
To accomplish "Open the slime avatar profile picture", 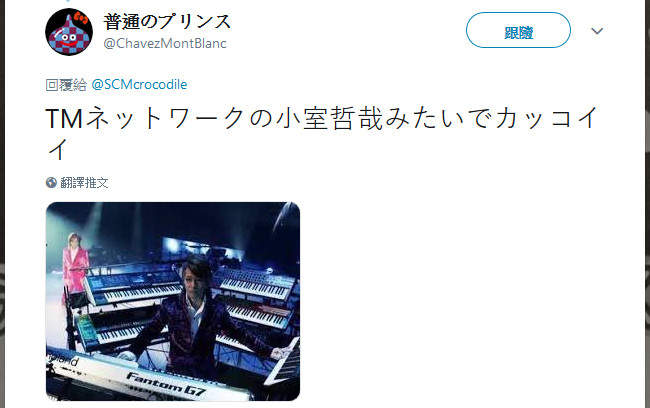I will [69, 32].
